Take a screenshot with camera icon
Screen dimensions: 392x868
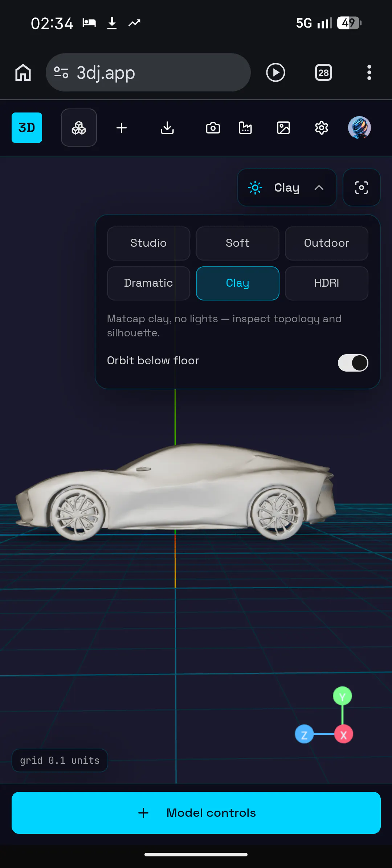[213, 128]
